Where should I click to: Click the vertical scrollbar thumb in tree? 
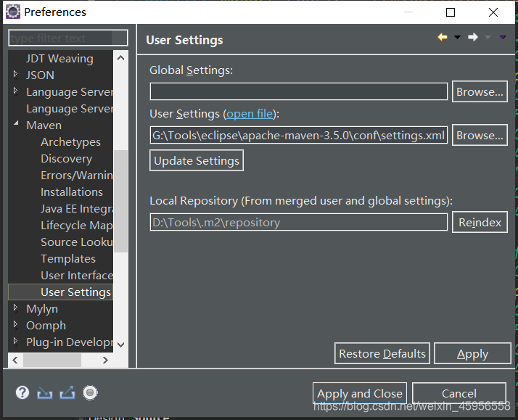point(121,202)
